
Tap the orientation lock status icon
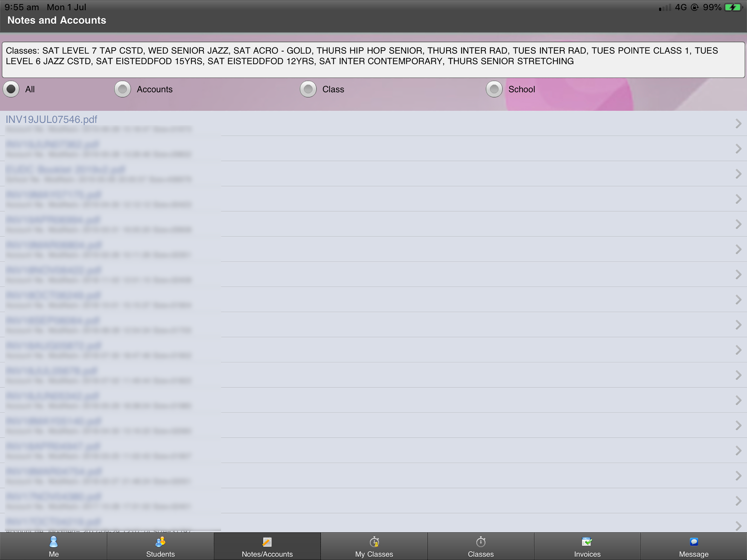click(695, 7)
